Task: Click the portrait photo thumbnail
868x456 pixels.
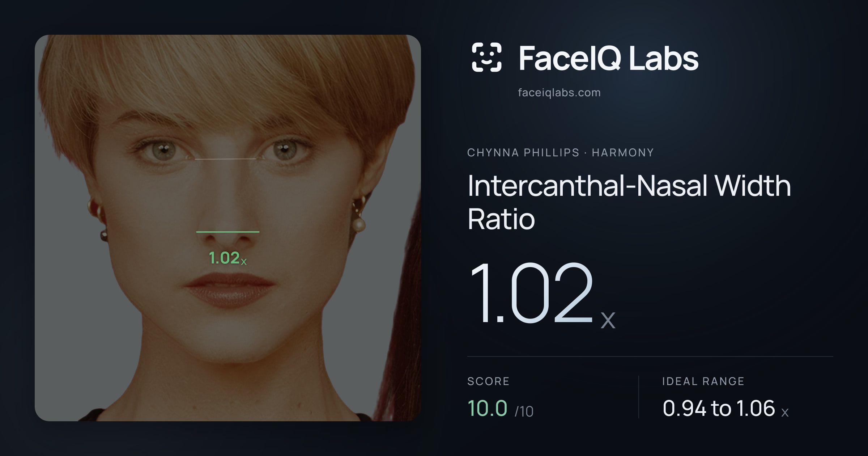Action: 228,228
